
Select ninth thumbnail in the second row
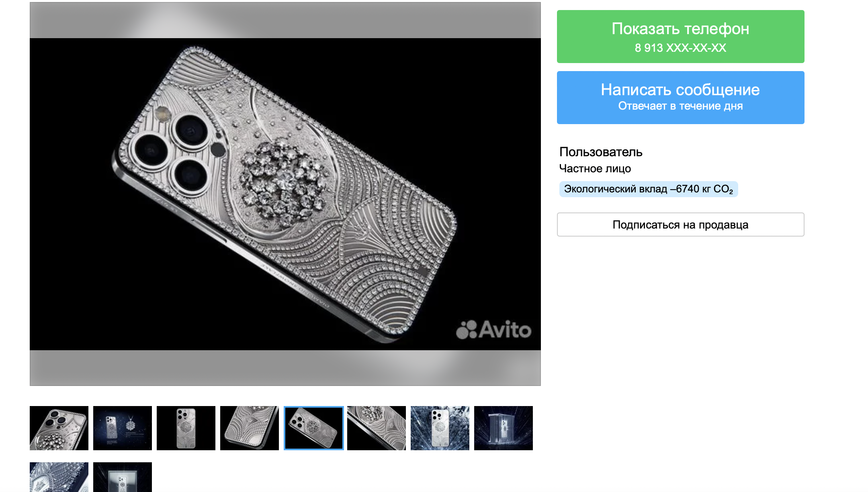coord(59,477)
